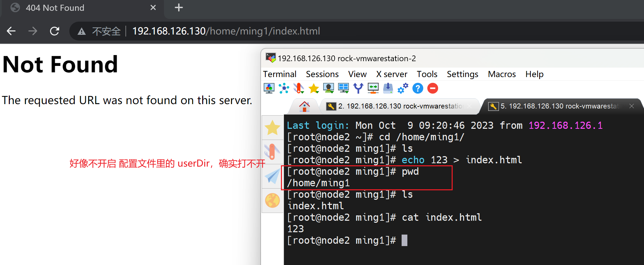Viewport: 644px width, 265px height.
Task: Open the Terminal menu
Action: (x=280, y=74)
